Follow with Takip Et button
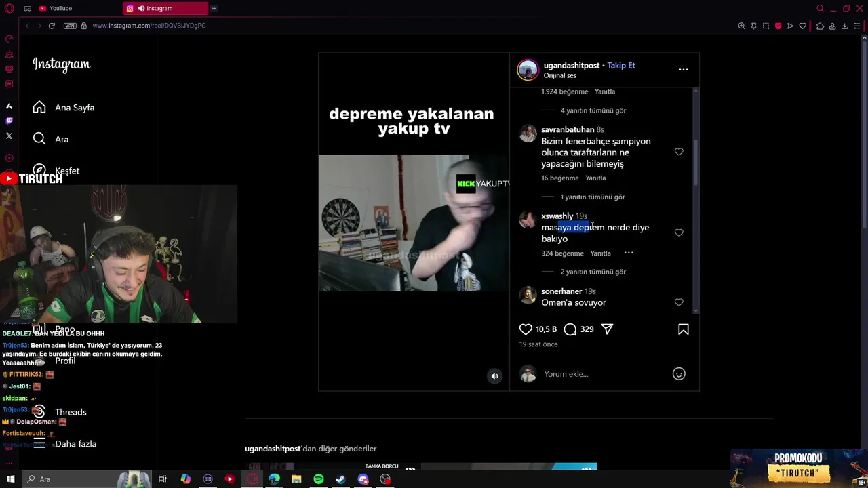The image size is (868, 488). coord(621,66)
